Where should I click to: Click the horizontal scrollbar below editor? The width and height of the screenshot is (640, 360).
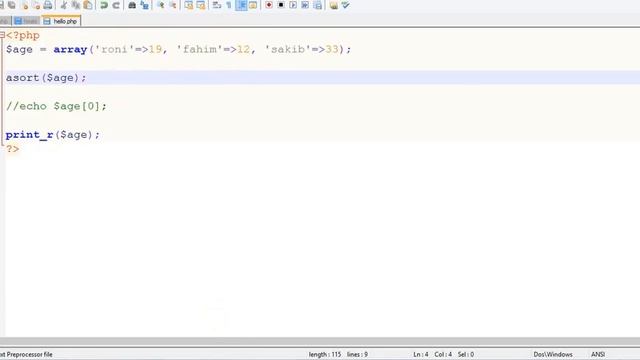[x=320, y=341]
